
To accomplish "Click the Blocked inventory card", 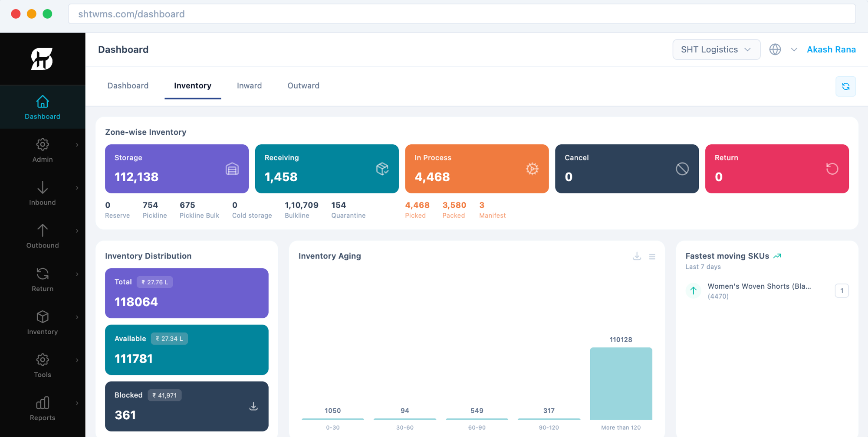I will [x=187, y=406].
